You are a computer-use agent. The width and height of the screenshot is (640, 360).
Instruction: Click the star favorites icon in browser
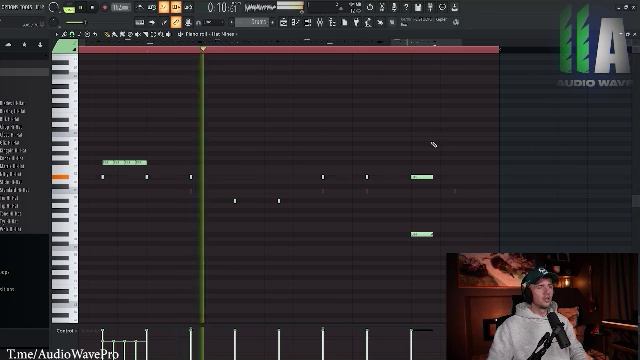click(x=24, y=44)
